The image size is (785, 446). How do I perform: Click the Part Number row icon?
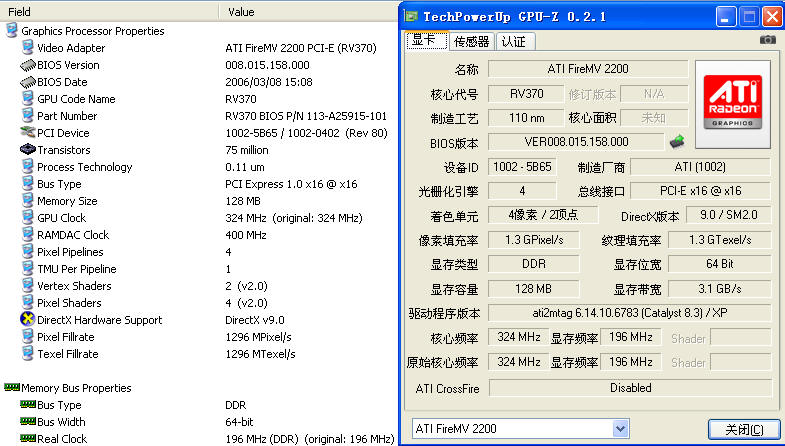coord(28,116)
